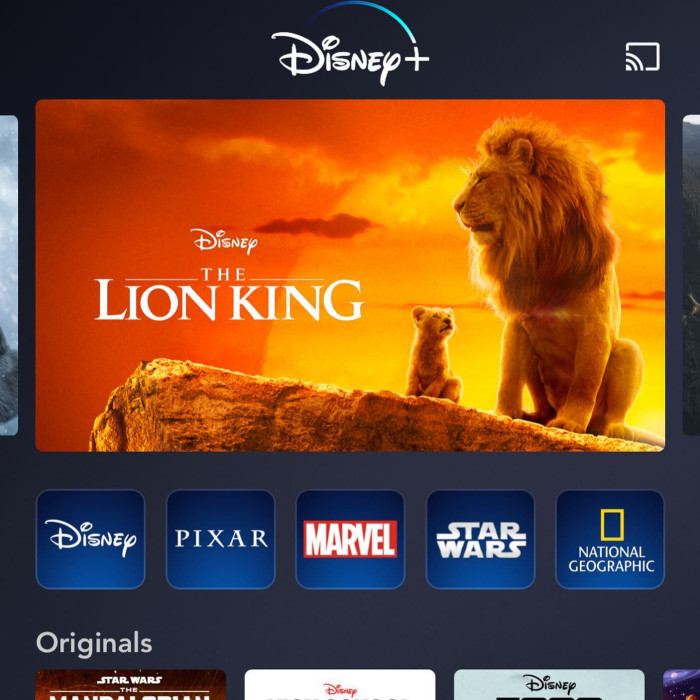Viewport: 700px width, 700px height.
Task: Open the Marvel brand tile
Action: coord(350,539)
